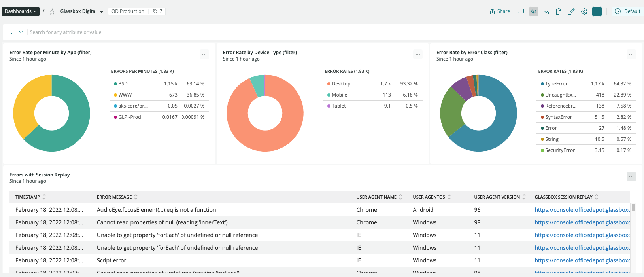Click the tags icon showing 7
Viewport: 644px width, 277px height.
click(x=158, y=11)
